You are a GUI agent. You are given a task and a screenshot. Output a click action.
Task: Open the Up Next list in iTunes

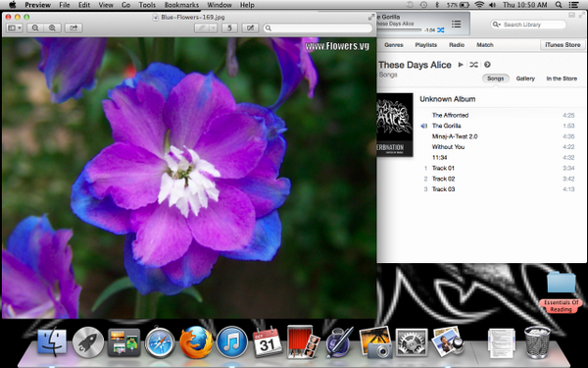point(456,24)
